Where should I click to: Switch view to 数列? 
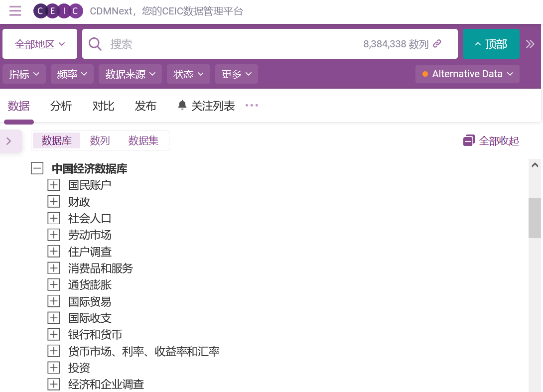point(100,140)
